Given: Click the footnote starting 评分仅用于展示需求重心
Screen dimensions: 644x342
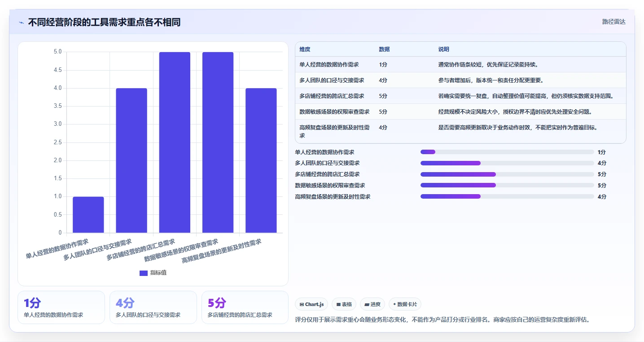Looking at the screenshot, I should (x=442, y=320).
